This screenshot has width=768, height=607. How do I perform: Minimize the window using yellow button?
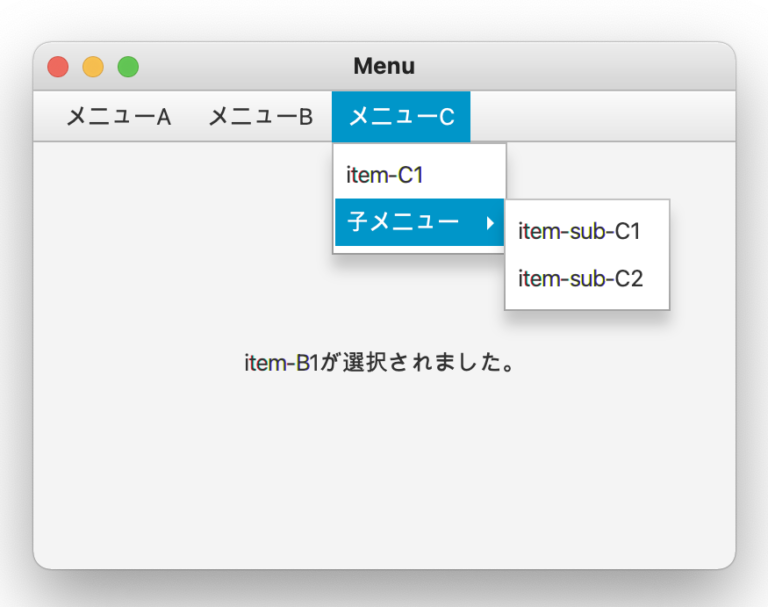tap(93, 67)
